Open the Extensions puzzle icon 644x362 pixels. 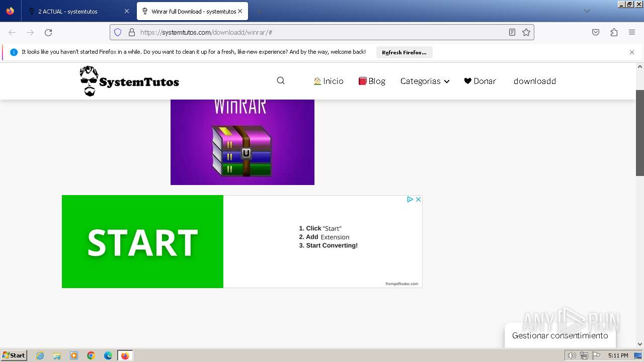pyautogui.click(x=614, y=32)
